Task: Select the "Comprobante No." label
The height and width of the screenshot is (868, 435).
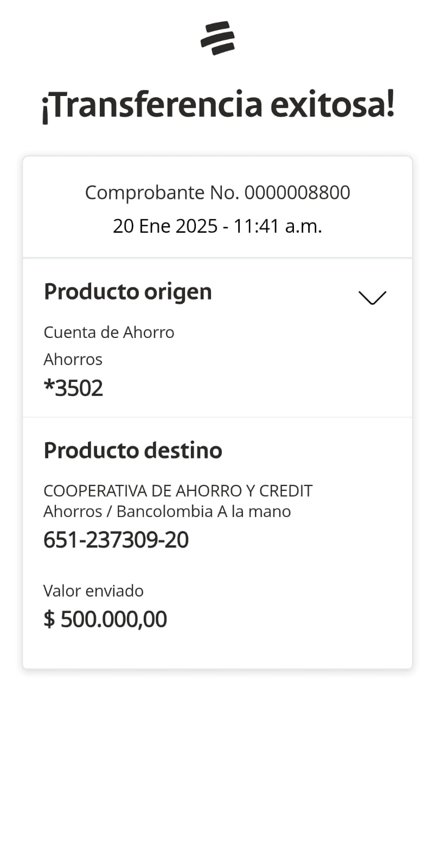Action: click(162, 193)
